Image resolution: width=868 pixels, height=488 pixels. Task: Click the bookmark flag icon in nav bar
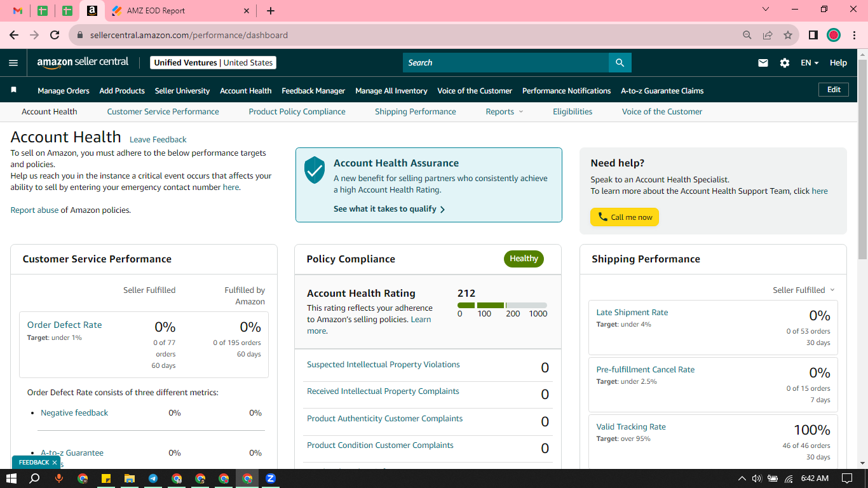point(13,90)
